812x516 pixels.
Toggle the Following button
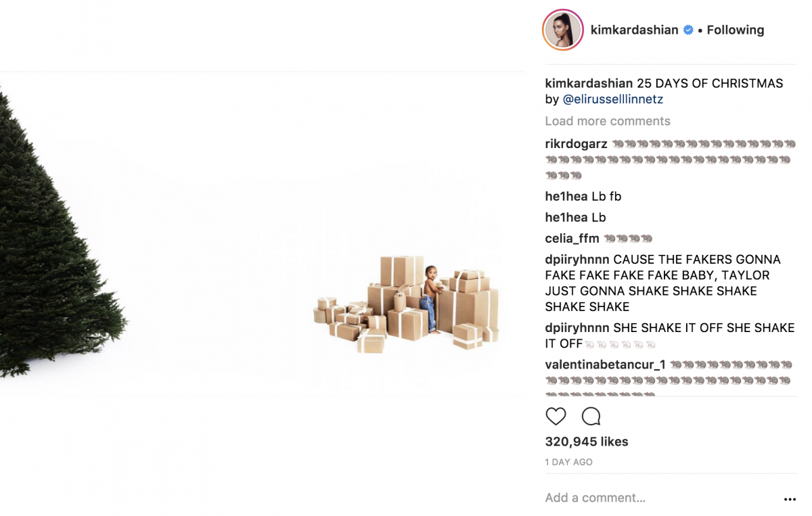[736, 30]
